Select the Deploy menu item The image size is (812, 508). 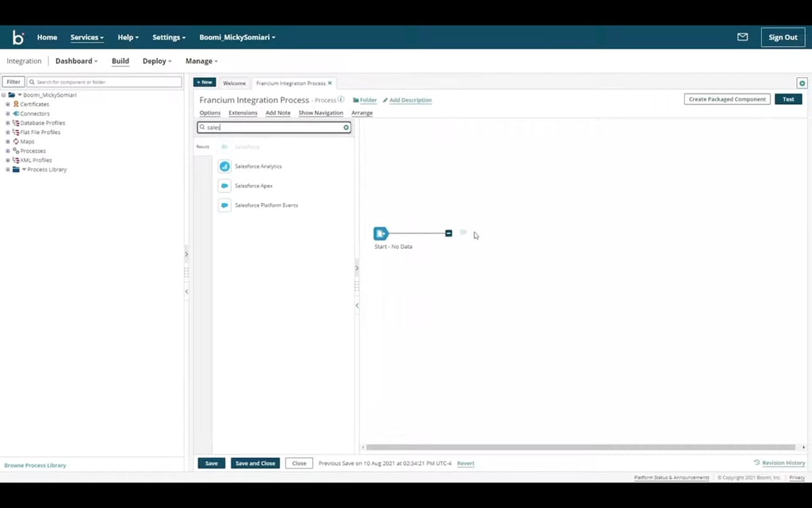coord(156,60)
